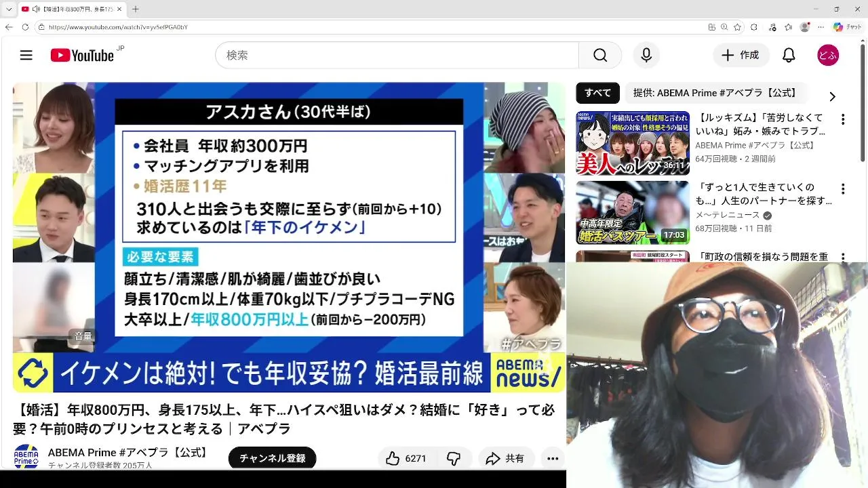Click the video player frame
Image resolution: width=868 pixels, height=488 pixels.
point(289,237)
